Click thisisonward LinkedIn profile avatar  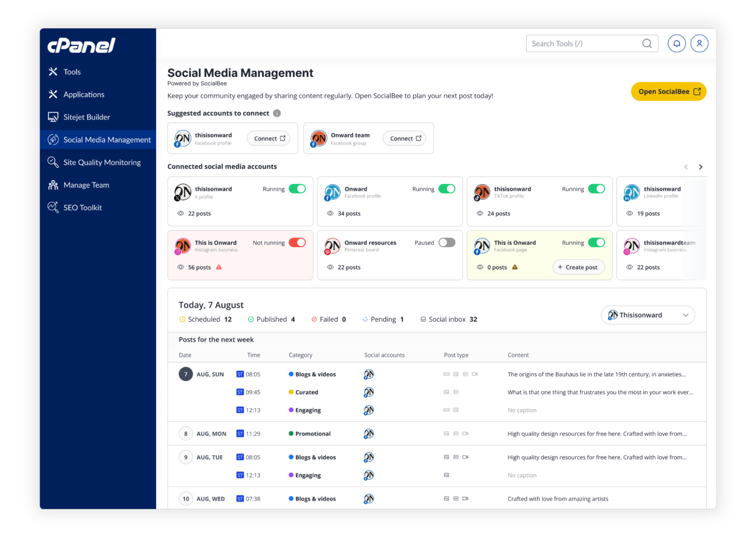point(632,192)
